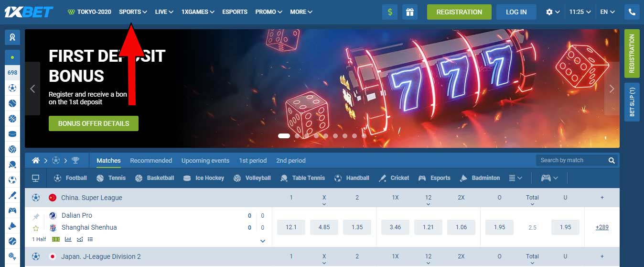This screenshot has width=644, height=267.
Task: Open TOKYO-2020 in top navigation
Action: (89, 12)
